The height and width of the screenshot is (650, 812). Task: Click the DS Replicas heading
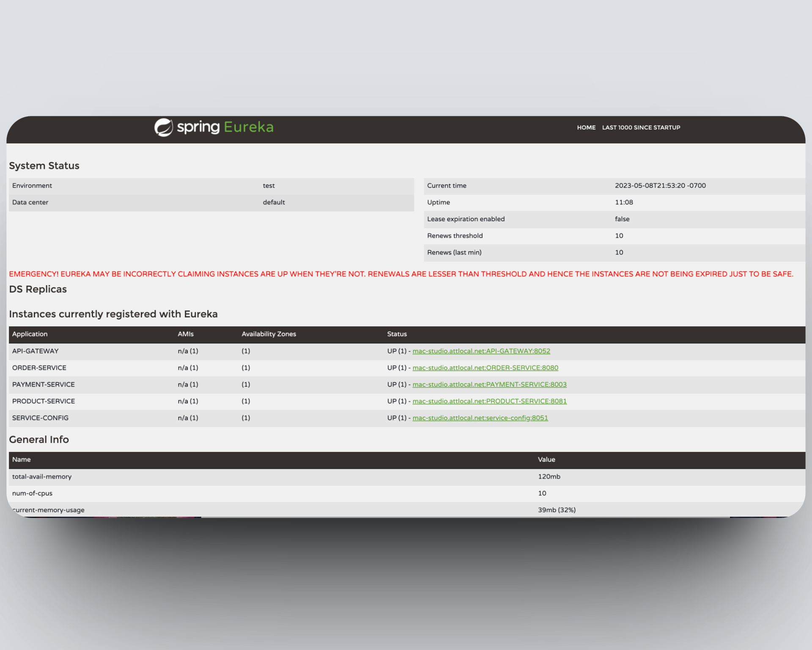point(38,289)
